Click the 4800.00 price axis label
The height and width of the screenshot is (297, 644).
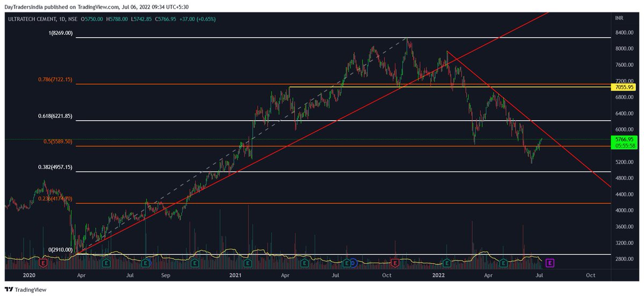[x=626, y=178]
